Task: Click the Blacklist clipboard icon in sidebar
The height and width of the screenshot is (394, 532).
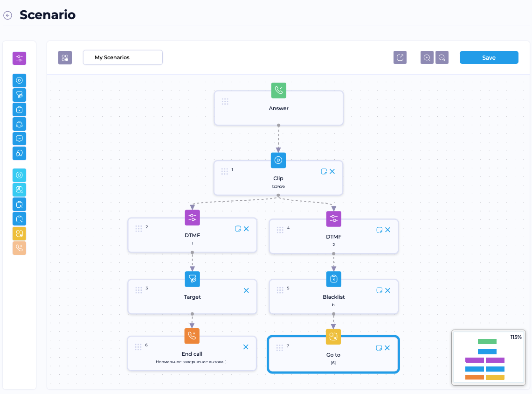Action: [x=19, y=110]
